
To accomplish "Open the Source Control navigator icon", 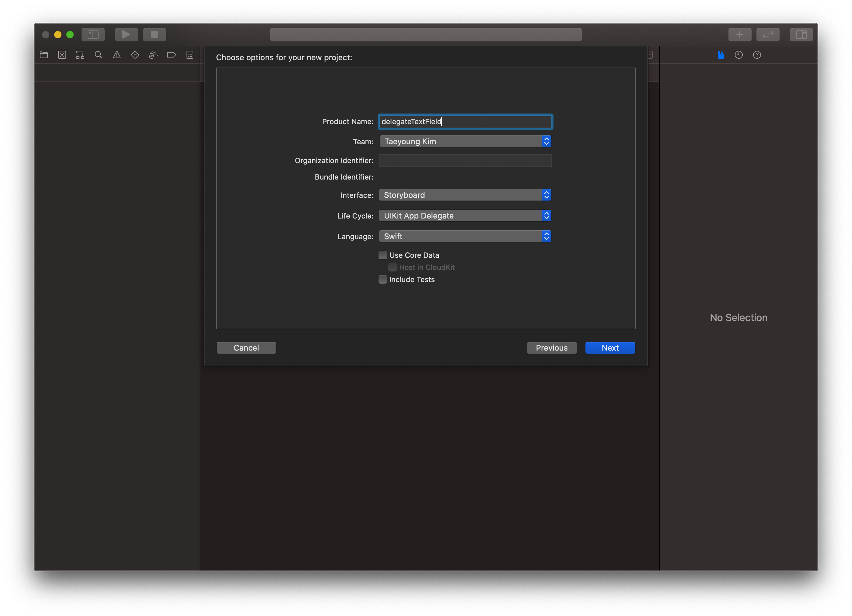I will [62, 55].
